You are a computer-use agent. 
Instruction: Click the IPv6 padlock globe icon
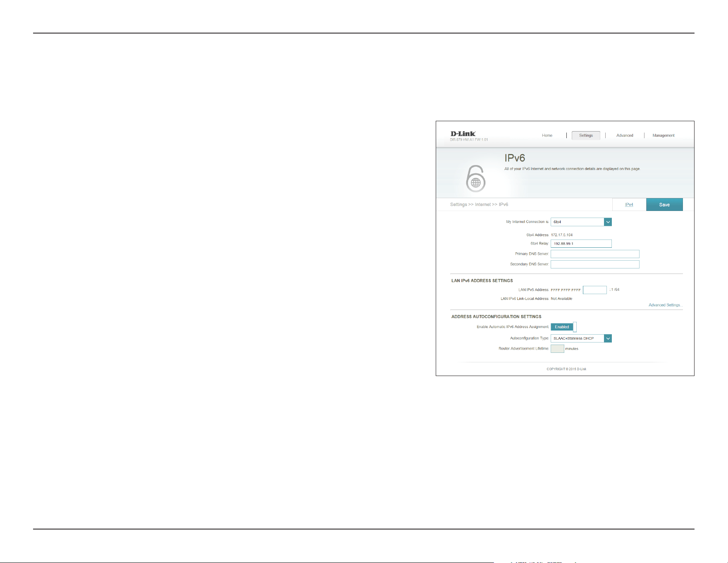click(476, 179)
